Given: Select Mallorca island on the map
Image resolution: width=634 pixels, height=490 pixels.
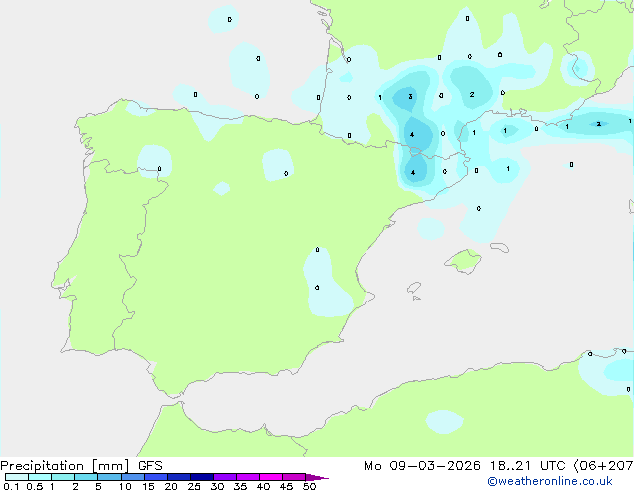Looking at the screenshot, I should click(x=463, y=261).
